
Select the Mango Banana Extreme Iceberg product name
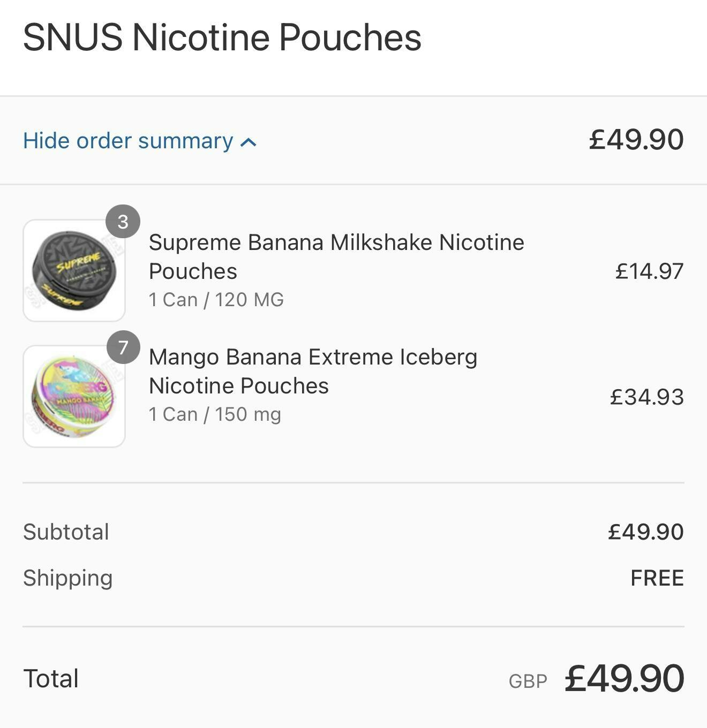tap(313, 371)
